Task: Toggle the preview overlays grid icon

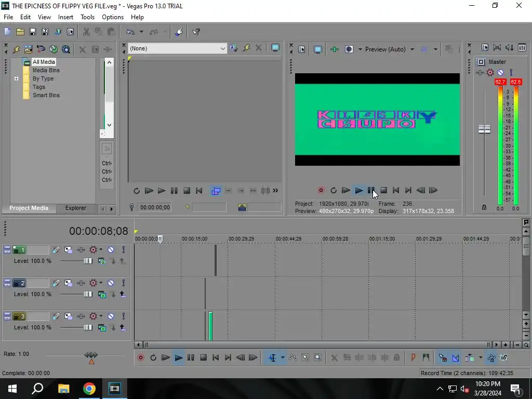Action: (x=424, y=49)
